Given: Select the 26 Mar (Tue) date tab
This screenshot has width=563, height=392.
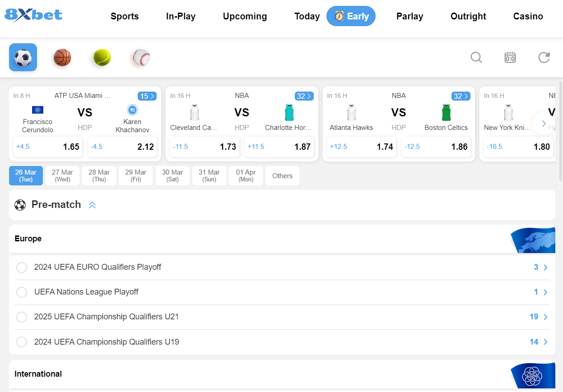Looking at the screenshot, I should pos(26,176).
